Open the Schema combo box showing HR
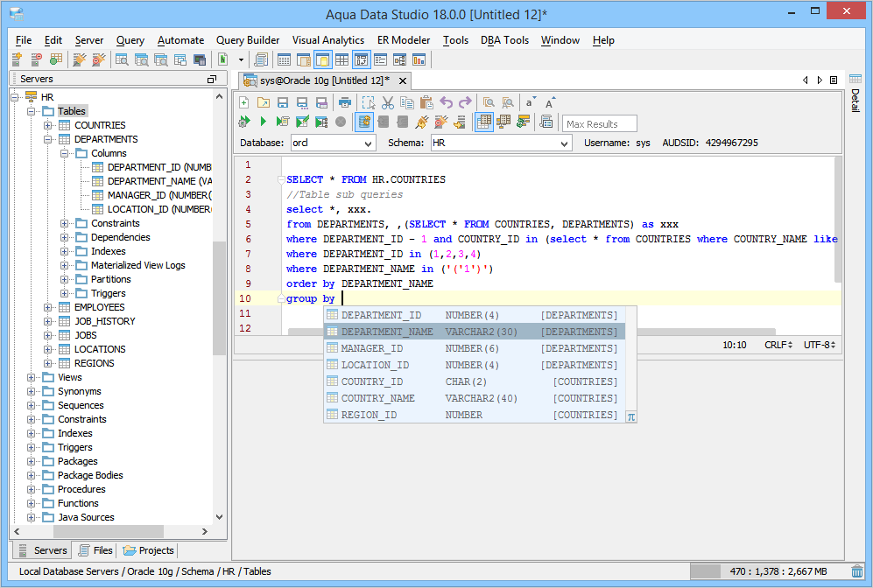 (501, 143)
